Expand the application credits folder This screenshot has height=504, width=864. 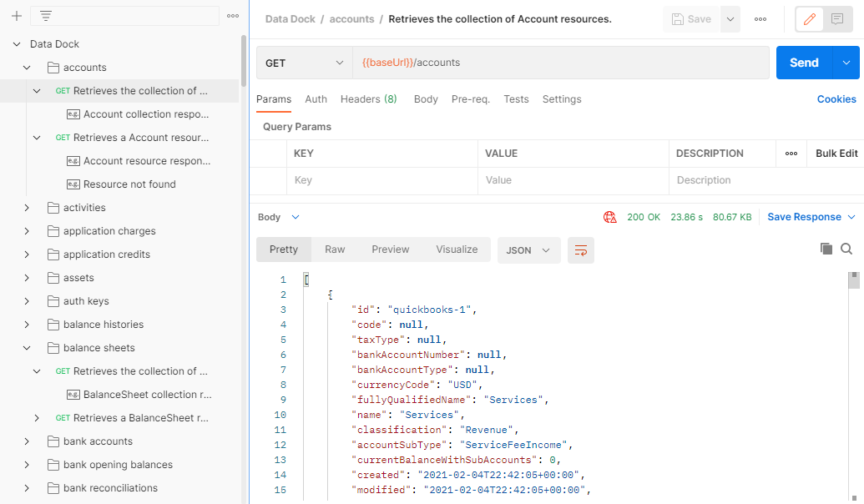click(x=27, y=255)
